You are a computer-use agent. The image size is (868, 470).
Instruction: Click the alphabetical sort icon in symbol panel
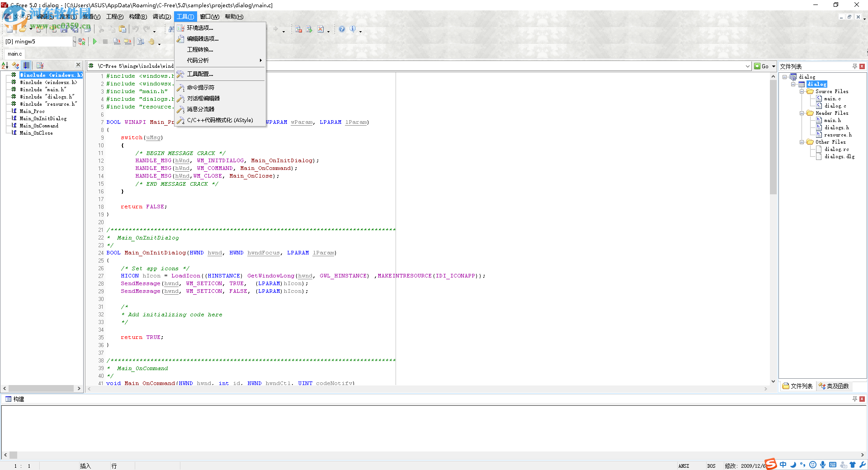point(5,66)
